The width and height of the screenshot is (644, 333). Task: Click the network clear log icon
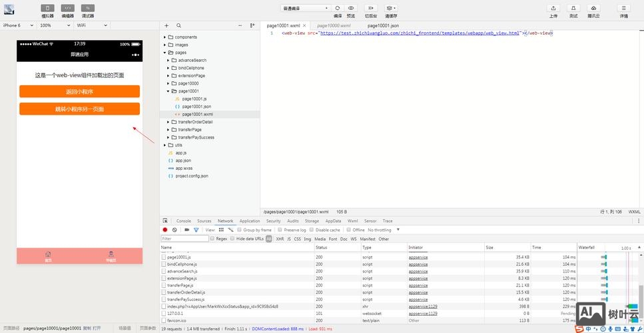[x=174, y=230]
